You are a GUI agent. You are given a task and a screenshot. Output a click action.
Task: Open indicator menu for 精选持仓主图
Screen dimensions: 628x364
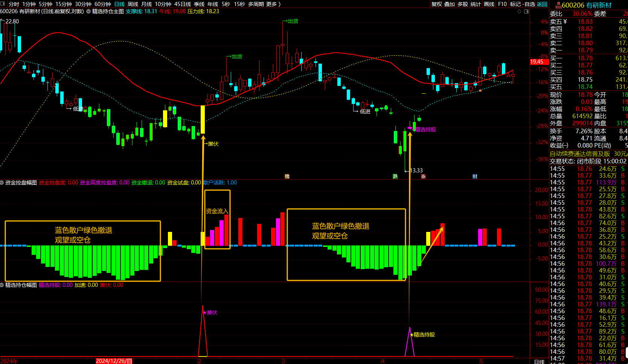[x=88, y=11]
